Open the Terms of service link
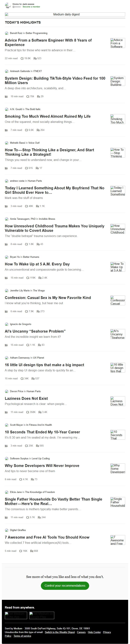Screen dimensions: 130x644 pyautogui.click(x=22, y=636)
